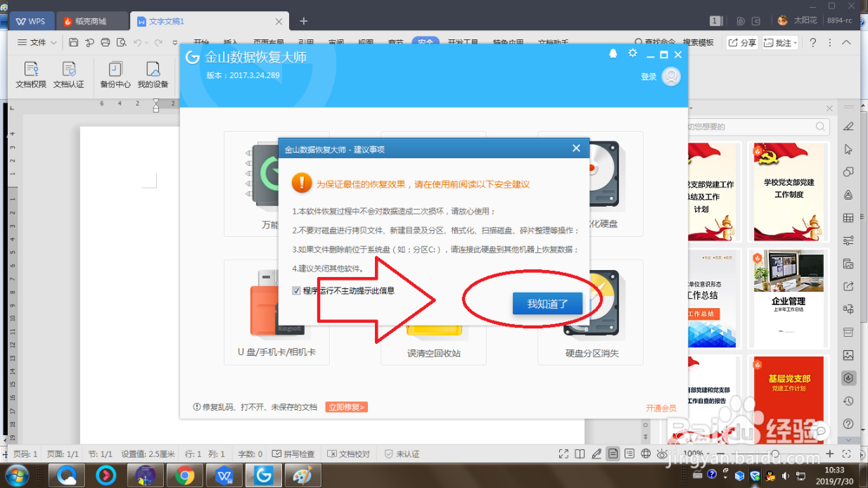Open the QQ penguin support icon in recovery window

[613, 54]
